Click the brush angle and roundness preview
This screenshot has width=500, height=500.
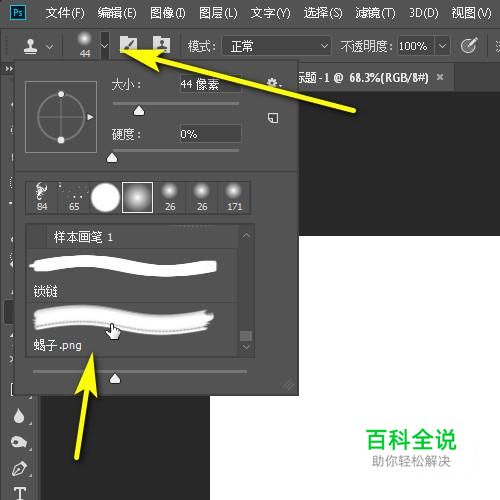tap(61, 117)
